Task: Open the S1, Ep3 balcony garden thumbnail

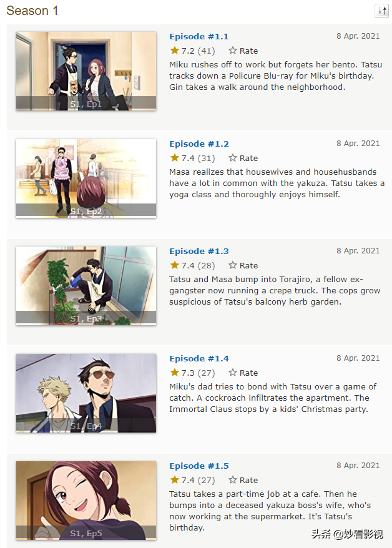Action: pos(86,285)
